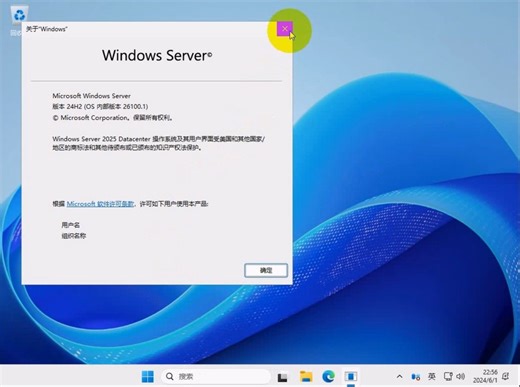Image resolution: width=520 pixels, height=387 pixels.
Task: Expand hidden system tray icons
Action: 399,377
